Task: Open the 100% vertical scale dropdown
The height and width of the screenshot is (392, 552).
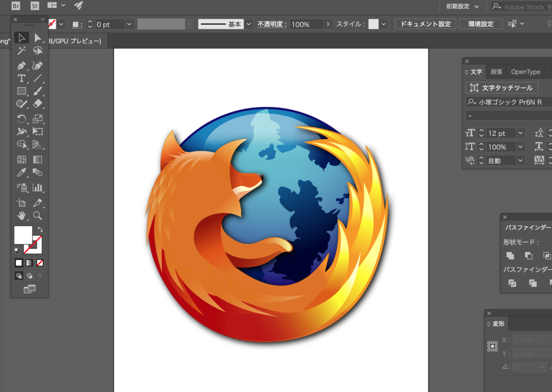Action: 520,146
